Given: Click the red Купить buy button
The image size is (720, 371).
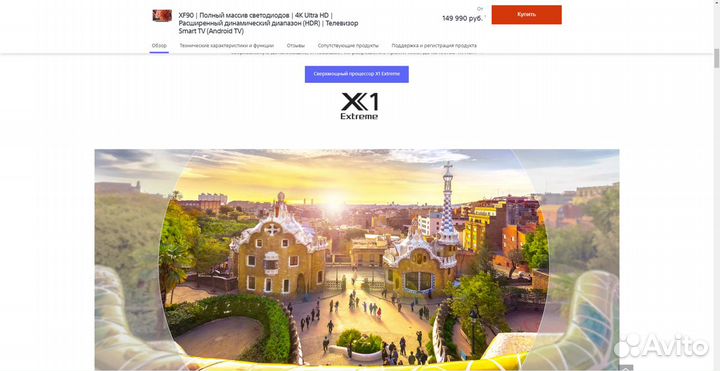Looking at the screenshot, I should click(x=526, y=15).
